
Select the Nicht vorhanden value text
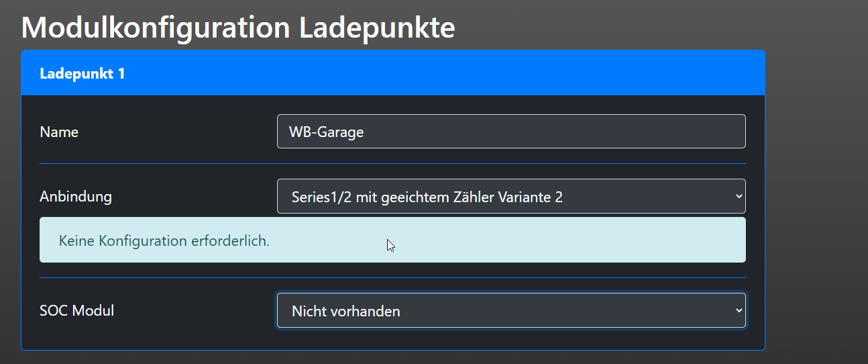tap(346, 312)
